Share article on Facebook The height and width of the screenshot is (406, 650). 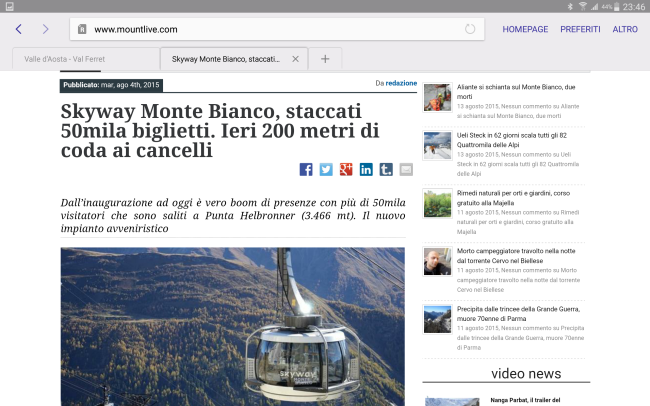306,169
